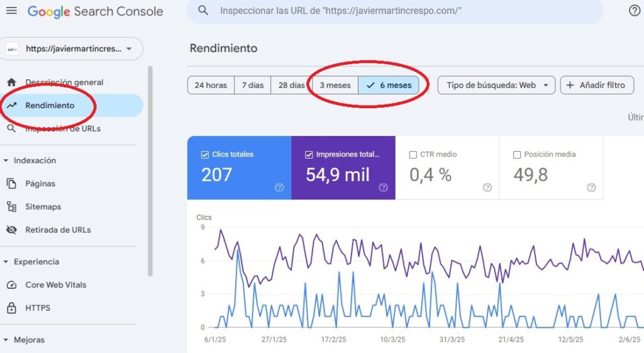This screenshot has height=353, width=644.
Task: Select the 3 meses date range
Action: point(335,85)
